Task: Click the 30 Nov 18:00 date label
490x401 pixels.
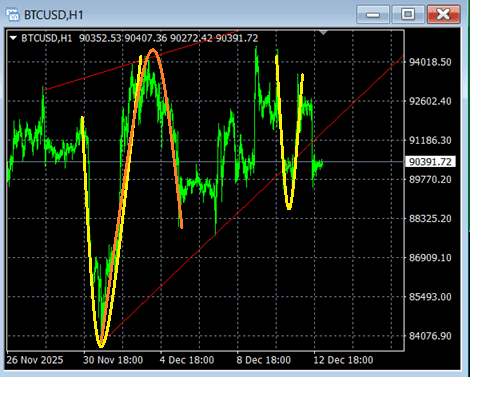Action: [x=113, y=360]
